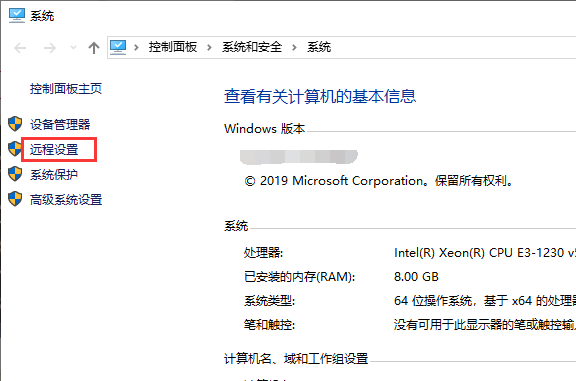Expand chevron after 控制面板 in breadcrumb
This screenshot has height=381, width=576.
click(x=209, y=47)
